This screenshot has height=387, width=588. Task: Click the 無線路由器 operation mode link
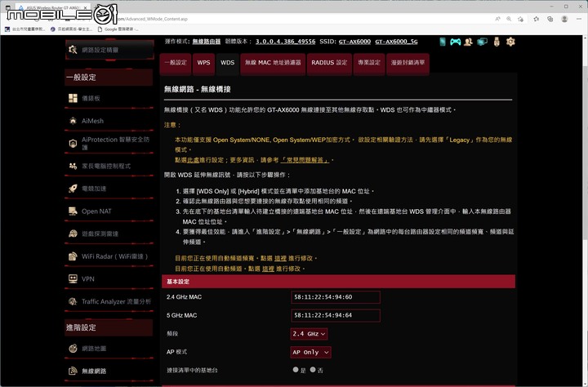207,42
